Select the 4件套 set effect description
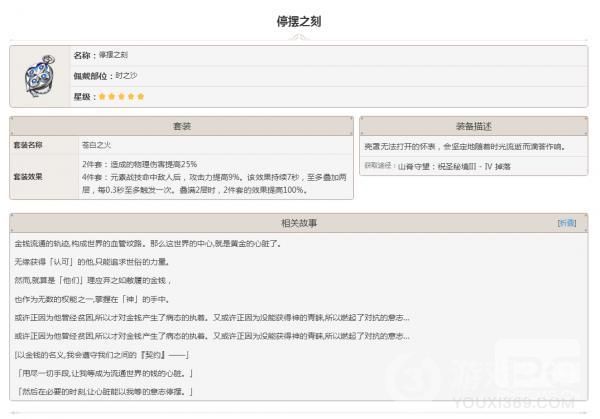The width and height of the screenshot is (600, 419). tap(214, 183)
